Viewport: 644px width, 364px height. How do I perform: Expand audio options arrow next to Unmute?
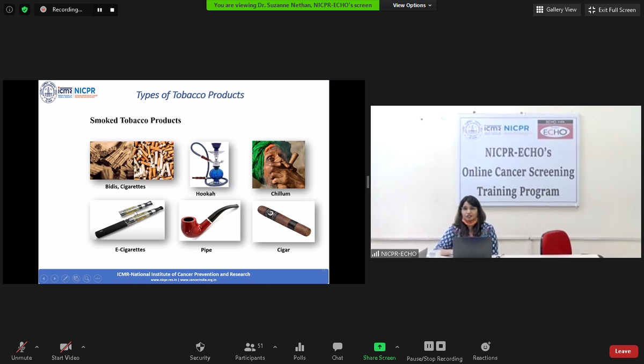[x=37, y=347]
